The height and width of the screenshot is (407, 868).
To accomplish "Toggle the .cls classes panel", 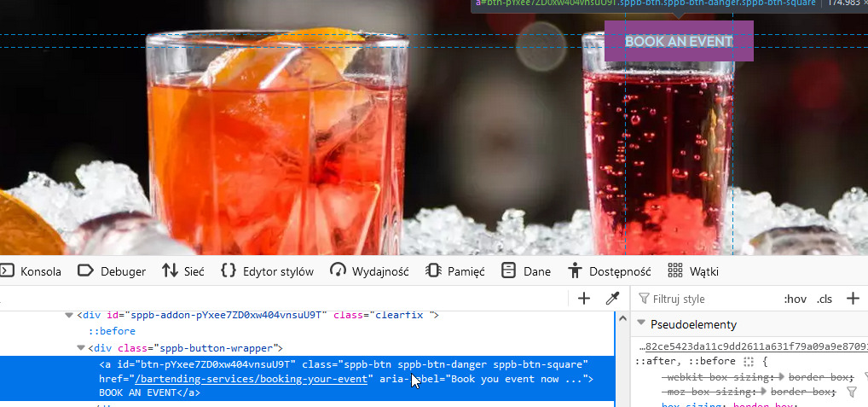I will pyautogui.click(x=825, y=299).
